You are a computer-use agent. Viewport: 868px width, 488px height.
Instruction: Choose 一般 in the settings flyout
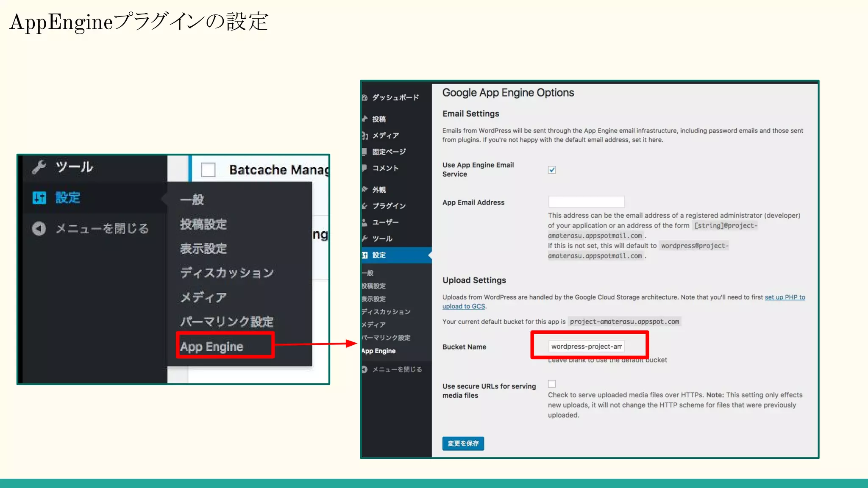pyautogui.click(x=192, y=200)
